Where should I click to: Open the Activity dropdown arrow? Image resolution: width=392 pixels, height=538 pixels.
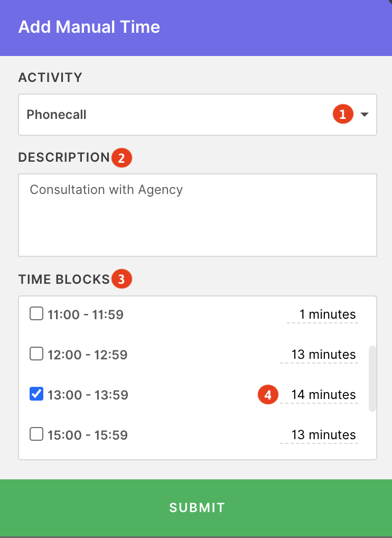[x=364, y=115]
